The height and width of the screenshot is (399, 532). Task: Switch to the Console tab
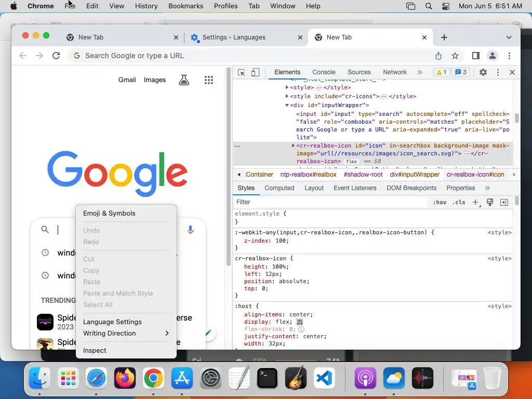pyautogui.click(x=324, y=72)
